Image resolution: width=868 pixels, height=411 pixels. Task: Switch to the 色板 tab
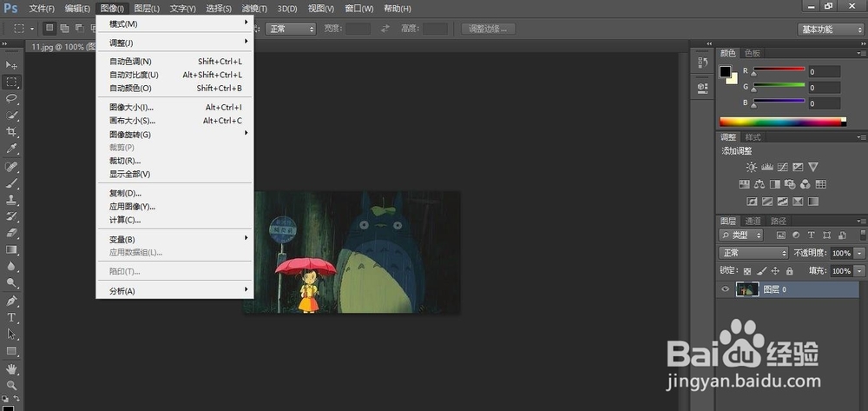pyautogui.click(x=753, y=53)
